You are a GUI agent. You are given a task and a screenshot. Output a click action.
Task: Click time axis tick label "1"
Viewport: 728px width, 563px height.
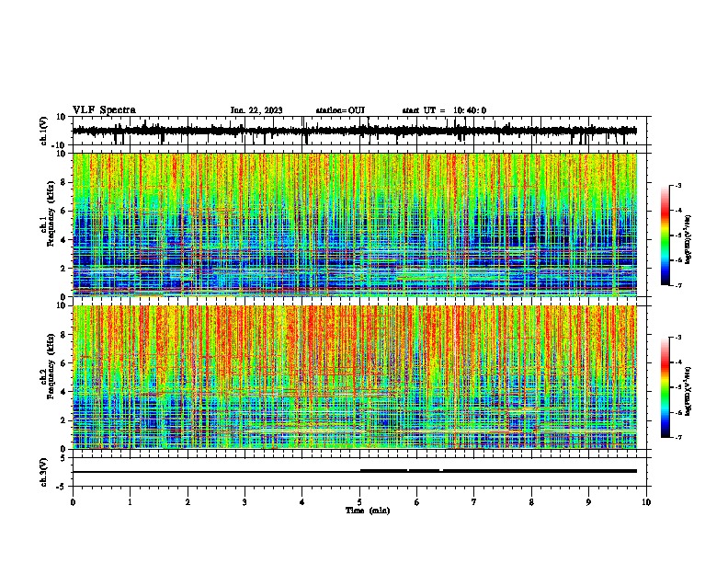tap(130, 502)
